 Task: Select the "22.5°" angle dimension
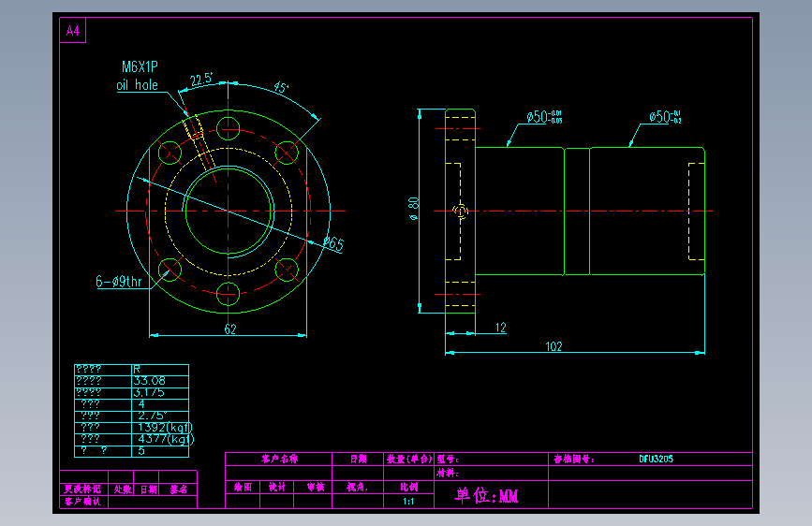tap(201, 80)
